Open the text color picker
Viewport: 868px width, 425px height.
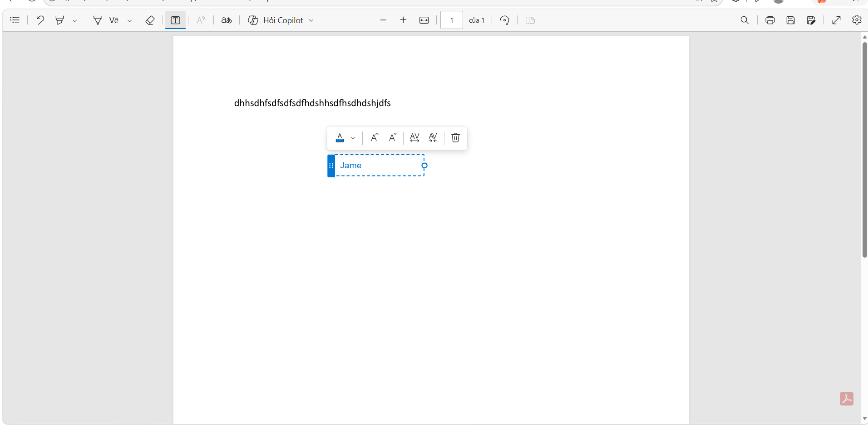click(340, 138)
